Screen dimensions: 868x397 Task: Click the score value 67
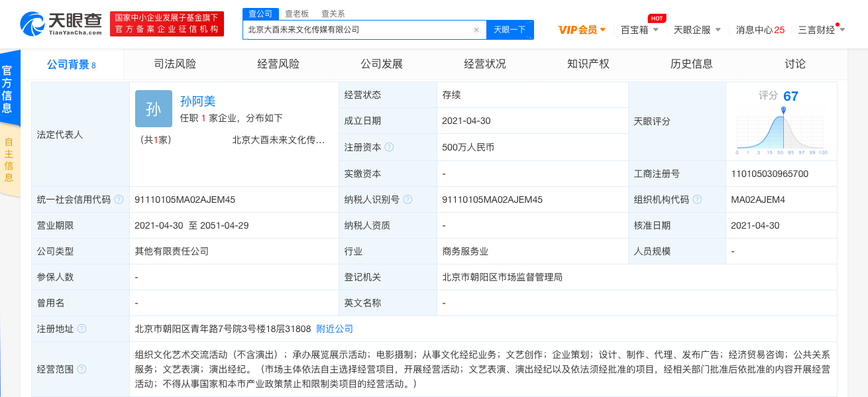790,96
